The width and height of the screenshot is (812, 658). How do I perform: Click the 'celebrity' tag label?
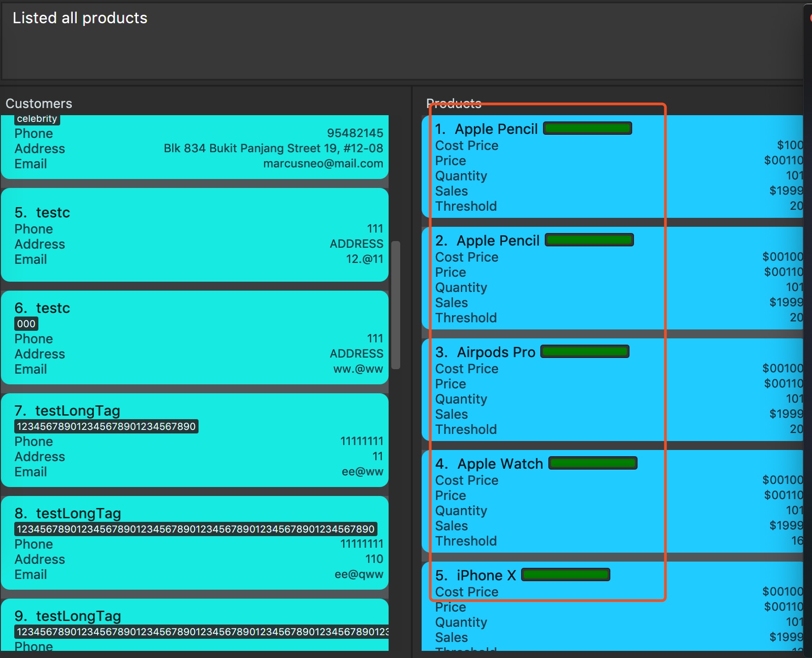tap(37, 119)
